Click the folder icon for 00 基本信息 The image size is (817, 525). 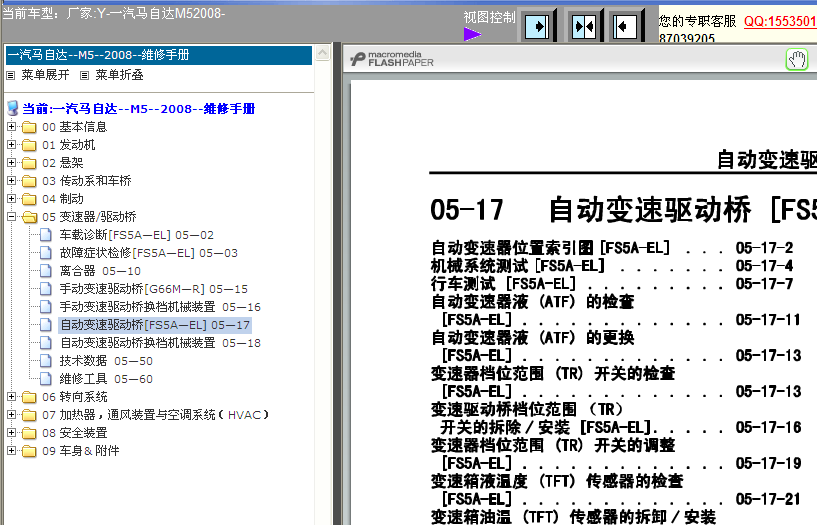click(29, 127)
